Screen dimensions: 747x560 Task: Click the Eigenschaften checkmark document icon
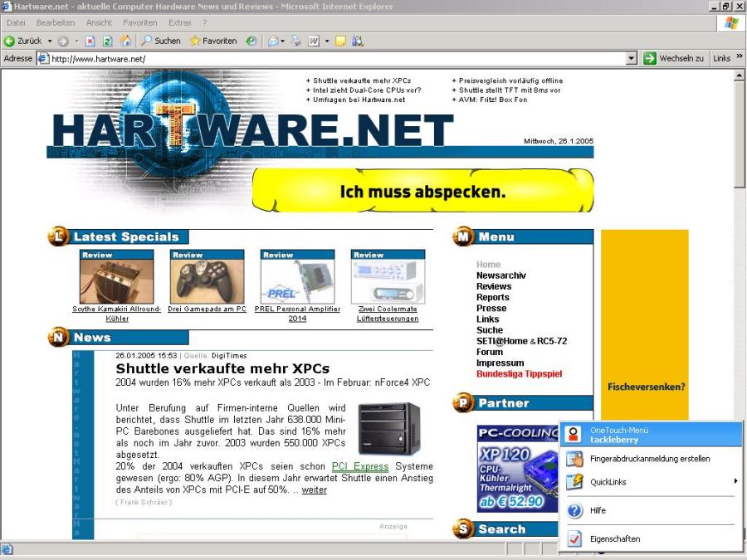[x=574, y=538]
